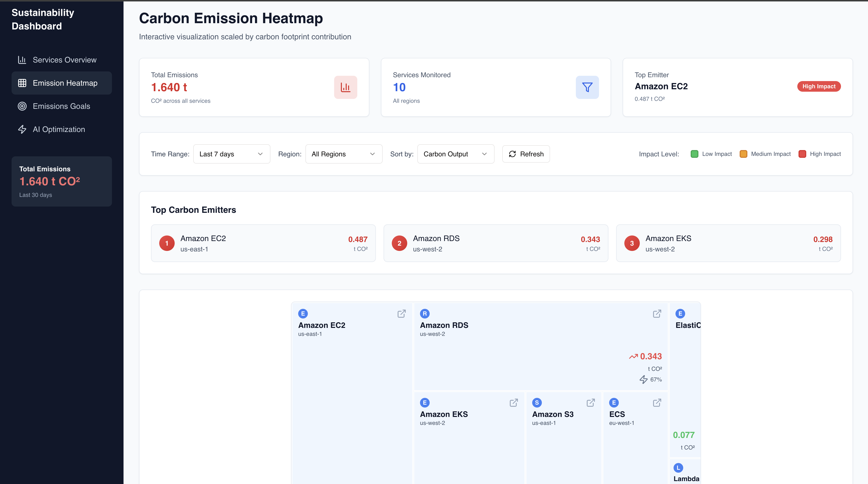868x484 pixels.
Task: Open the Sort by Carbon Output dropdown
Action: [x=455, y=154]
